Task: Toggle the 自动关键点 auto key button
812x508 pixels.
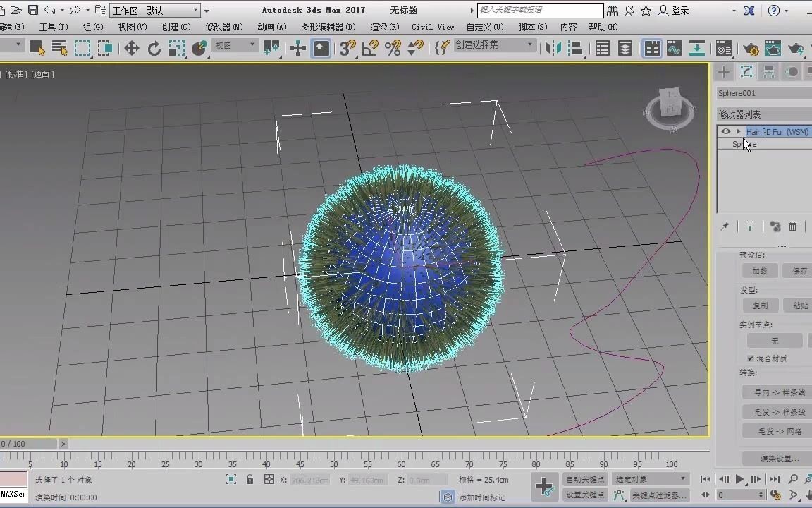Action: 585,479
